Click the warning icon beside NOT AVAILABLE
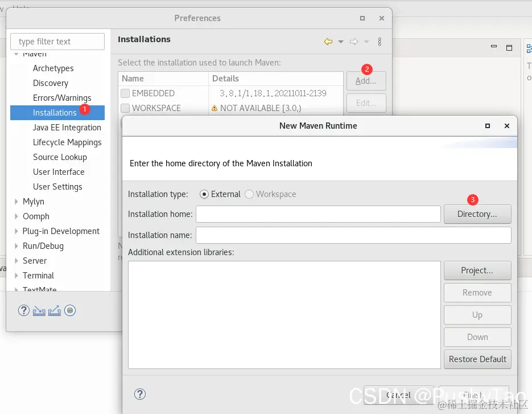This screenshot has height=414, width=532. (215, 108)
